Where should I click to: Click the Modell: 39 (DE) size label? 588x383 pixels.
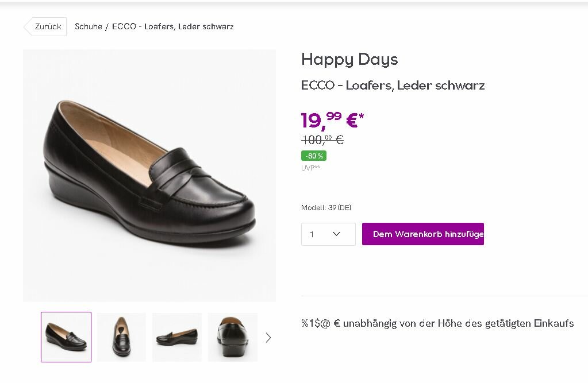(326, 208)
